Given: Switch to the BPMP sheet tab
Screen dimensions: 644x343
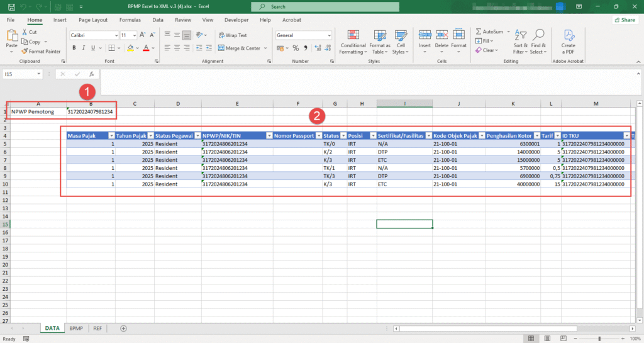Looking at the screenshot, I should [76, 329].
